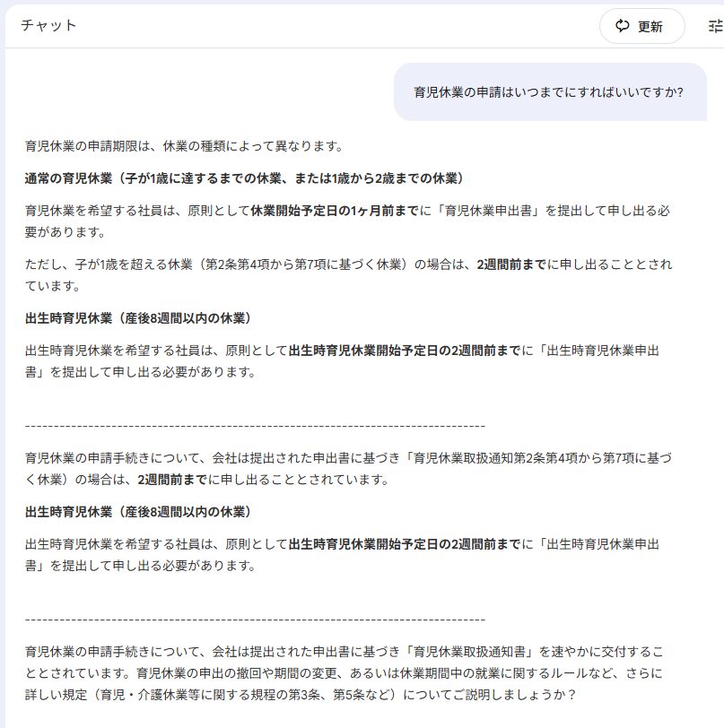
Task: Click the circular arrow icon inside 更新
Action: point(623,26)
